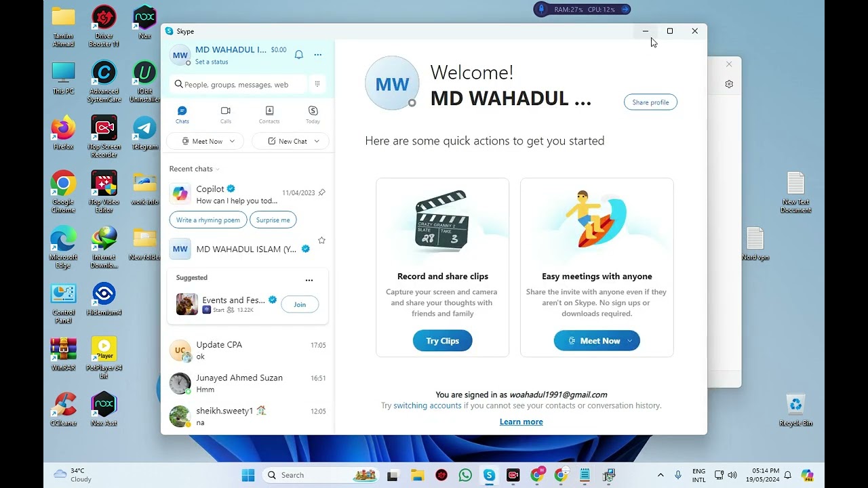The image size is (868, 488).
Task: Open the Recycle Bin desktop icon
Action: 795,409
